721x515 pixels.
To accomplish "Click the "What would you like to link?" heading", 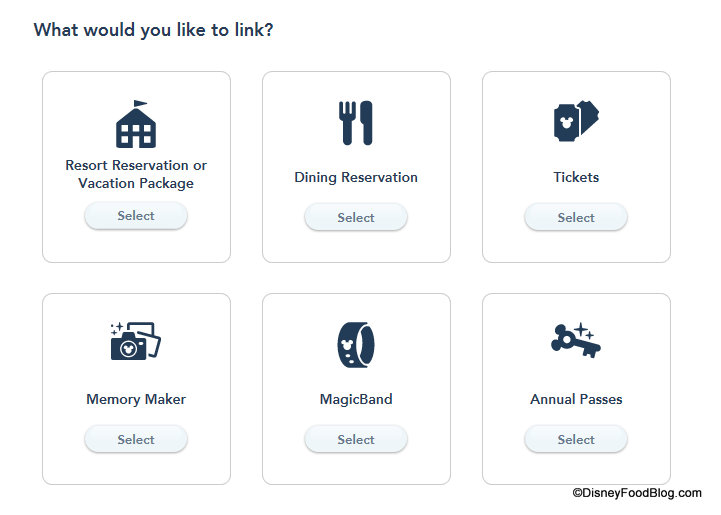I will [x=154, y=30].
